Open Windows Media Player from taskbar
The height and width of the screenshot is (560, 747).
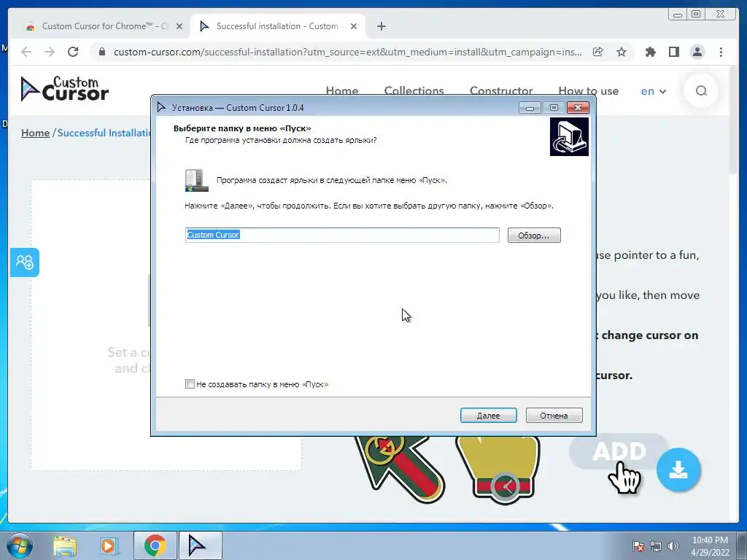click(109, 546)
